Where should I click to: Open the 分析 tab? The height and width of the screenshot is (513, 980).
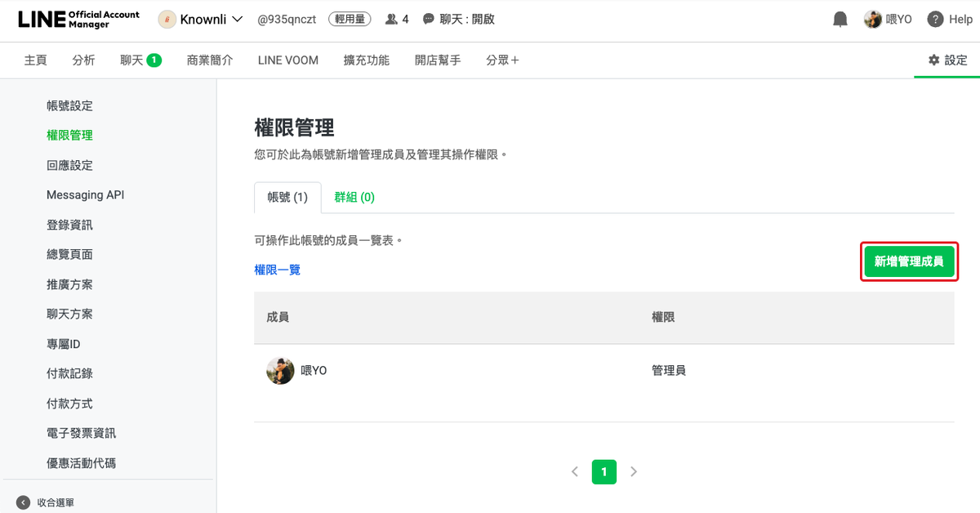(x=83, y=60)
